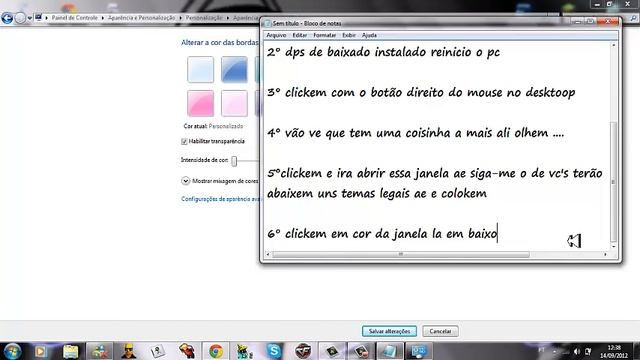Click the Notepad taskbar button
Screen dimensions: 640x360
390,351
